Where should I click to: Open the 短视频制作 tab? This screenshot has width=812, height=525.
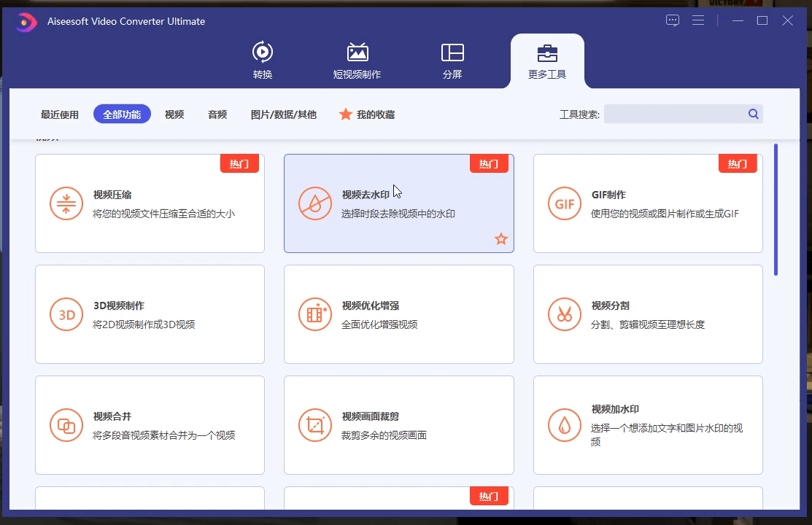pos(357,61)
